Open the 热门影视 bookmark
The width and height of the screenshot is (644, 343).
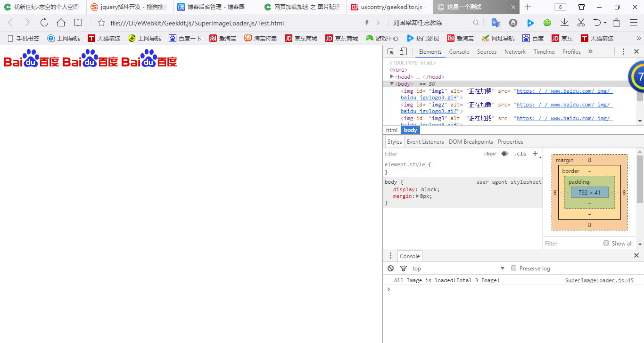coord(422,39)
